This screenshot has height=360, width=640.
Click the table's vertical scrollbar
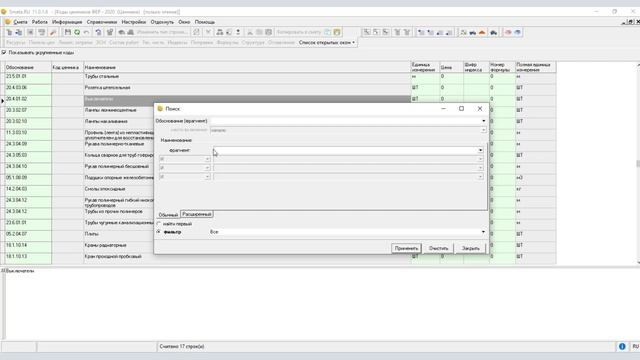tap(638, 163)
